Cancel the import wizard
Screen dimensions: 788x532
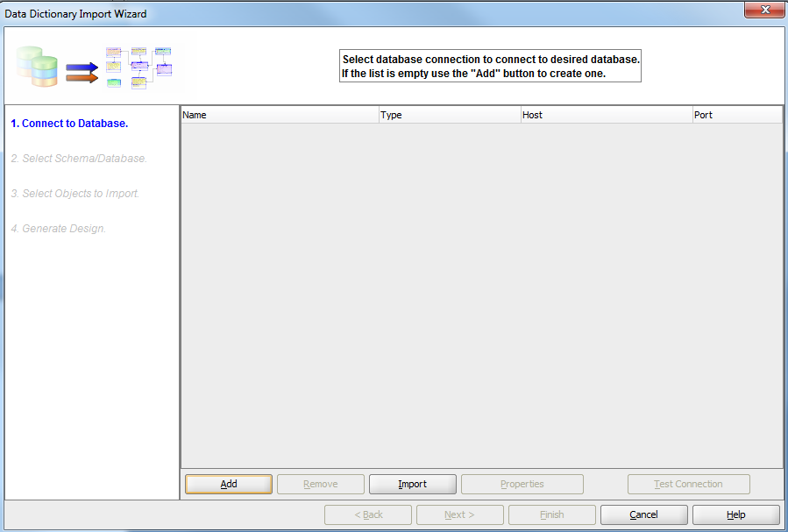tap(643, 514)
